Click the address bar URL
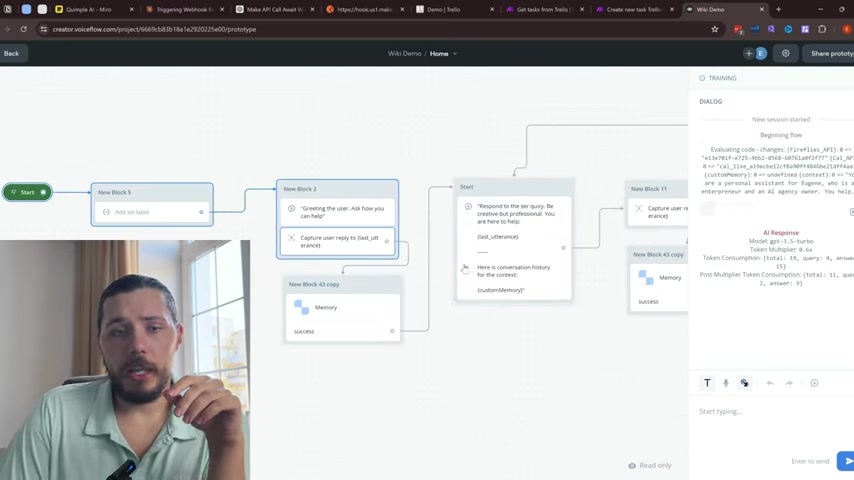This screenshot has width=854, height=480. [x=154, y=29]
